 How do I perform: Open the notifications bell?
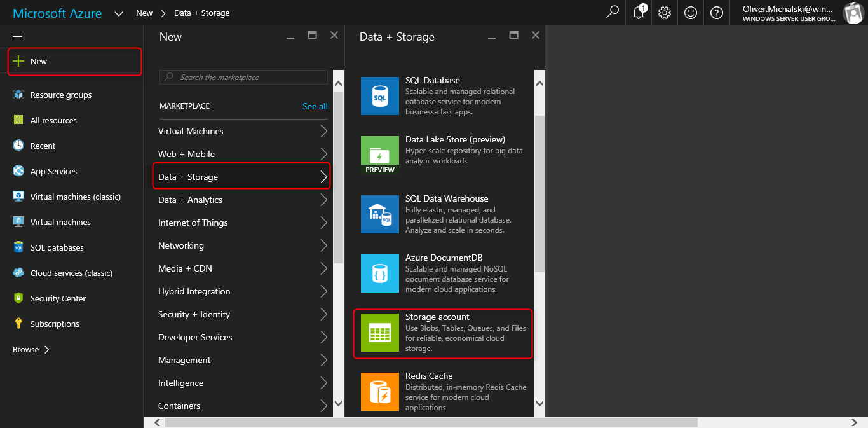coord(639,13)
